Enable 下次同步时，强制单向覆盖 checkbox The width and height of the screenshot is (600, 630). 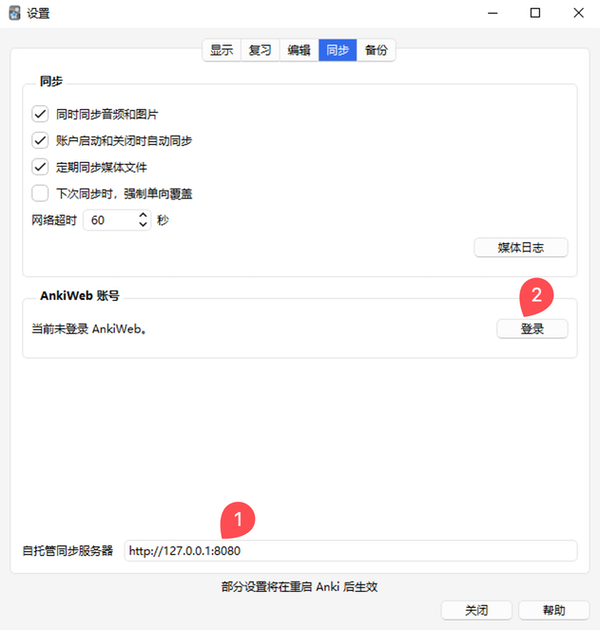(x=40, y=194)
